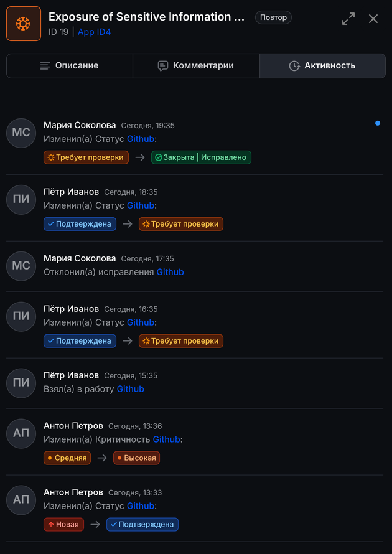Viewport: 392px width, 554px height.
Task: Click the АП avatar at 13:33
Action: (x=21, y=500)
